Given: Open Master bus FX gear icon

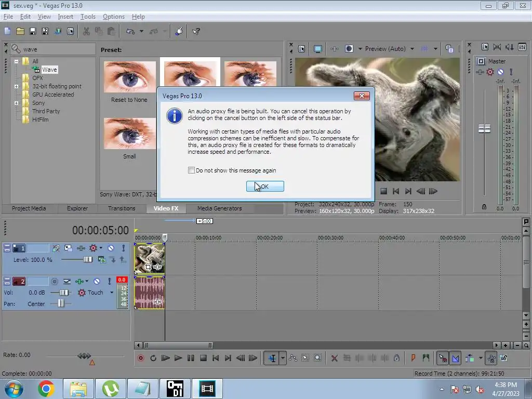Looking at the screenshot, I should [x=490, y=72].
